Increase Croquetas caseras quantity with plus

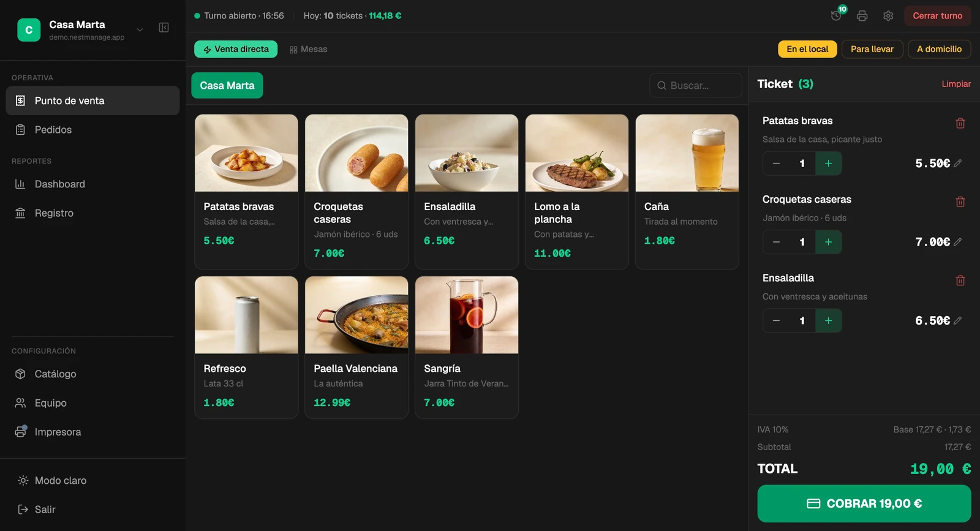[x=828, y=242]
